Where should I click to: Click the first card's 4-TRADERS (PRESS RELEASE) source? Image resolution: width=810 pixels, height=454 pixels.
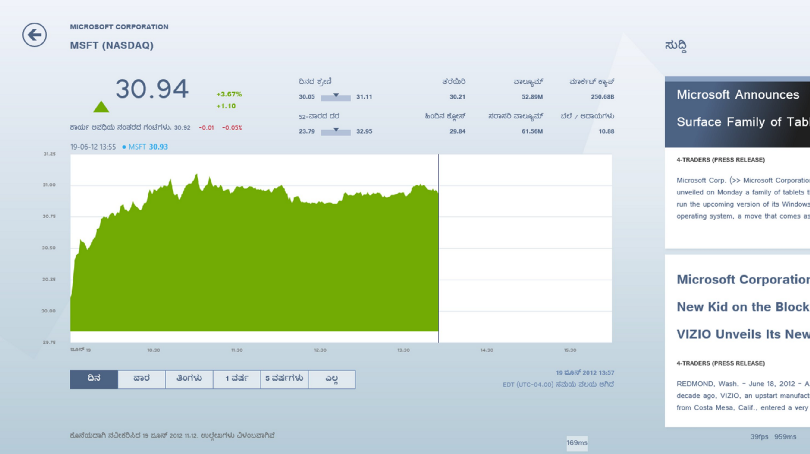point(721,160)
